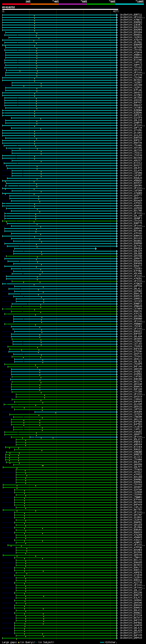Image resolution: width=146 pixels, height=644 pixels.
Task: Open hit UniRef100_B4FNU6
Action: tap(131, 623)
